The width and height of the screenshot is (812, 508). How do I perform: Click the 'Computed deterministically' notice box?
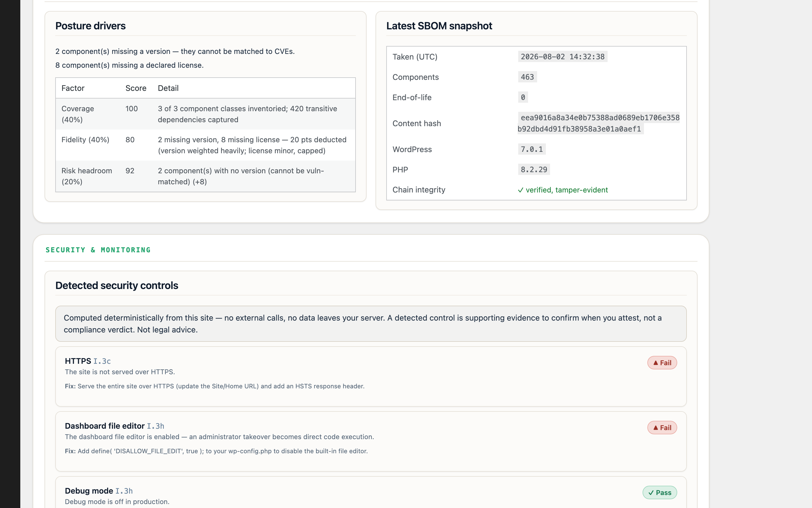pos(371,324)
